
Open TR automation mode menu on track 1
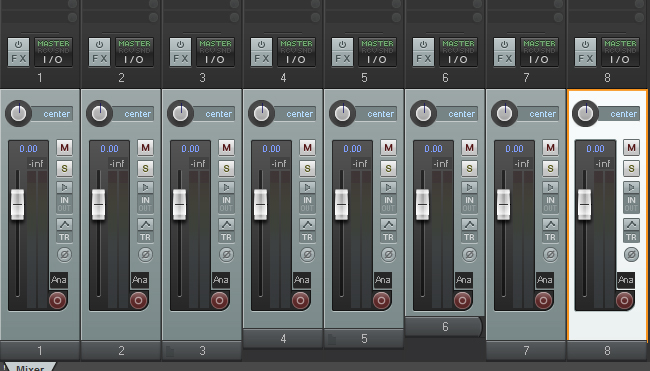click(x=64, y=237)
